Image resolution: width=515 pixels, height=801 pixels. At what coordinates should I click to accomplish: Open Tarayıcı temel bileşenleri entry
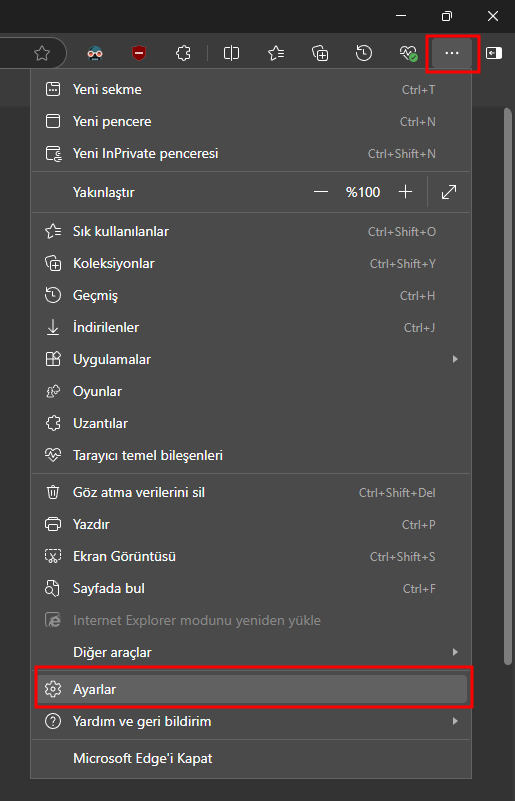point(250,455)
